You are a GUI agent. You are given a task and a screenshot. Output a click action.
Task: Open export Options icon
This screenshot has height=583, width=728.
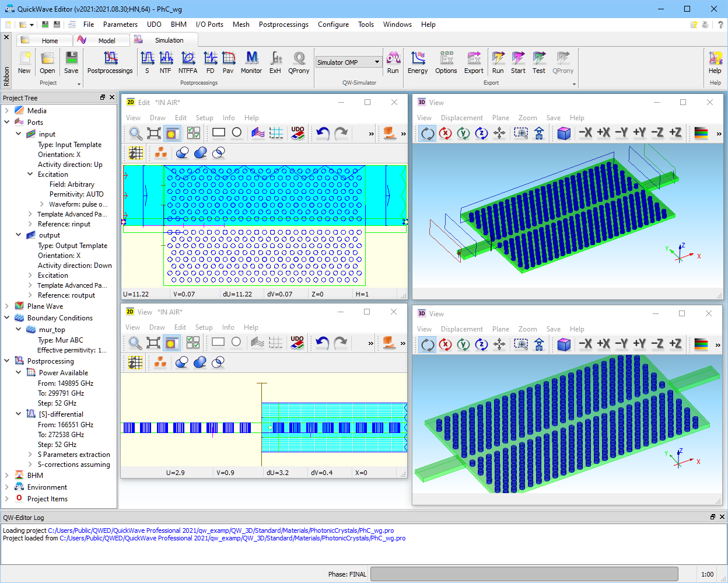446,62
